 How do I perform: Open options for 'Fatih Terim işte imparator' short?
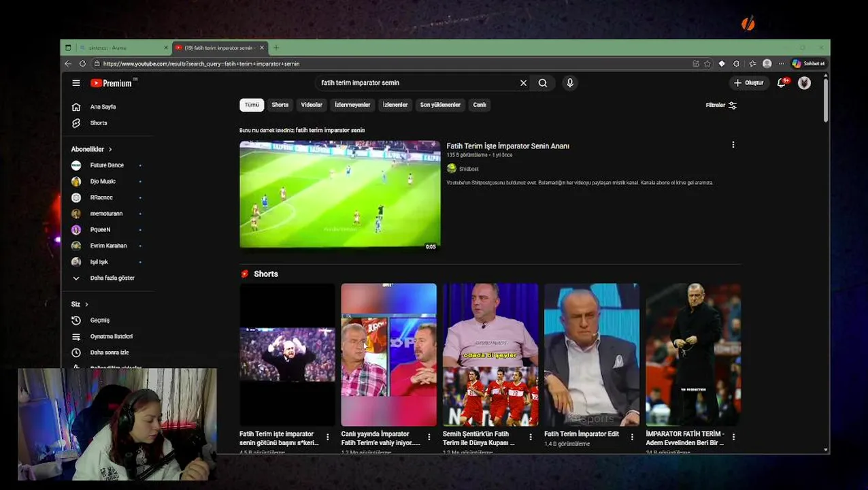pos(327,437)
